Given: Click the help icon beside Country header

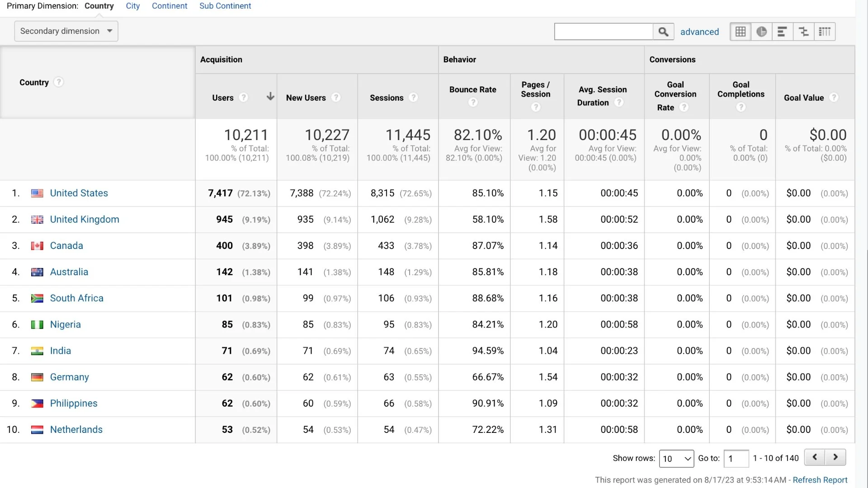Looking at the screenshot, I should 58,82.
